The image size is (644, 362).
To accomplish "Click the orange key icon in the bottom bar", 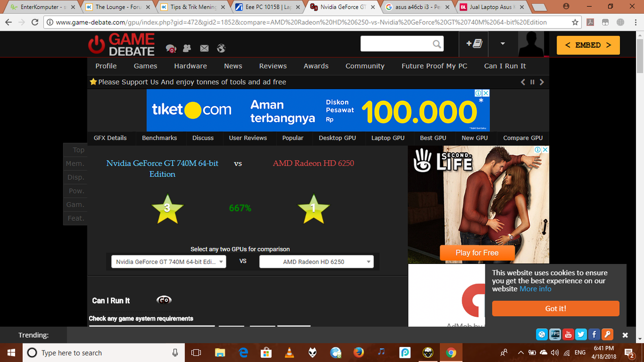I will pos(607,334).
